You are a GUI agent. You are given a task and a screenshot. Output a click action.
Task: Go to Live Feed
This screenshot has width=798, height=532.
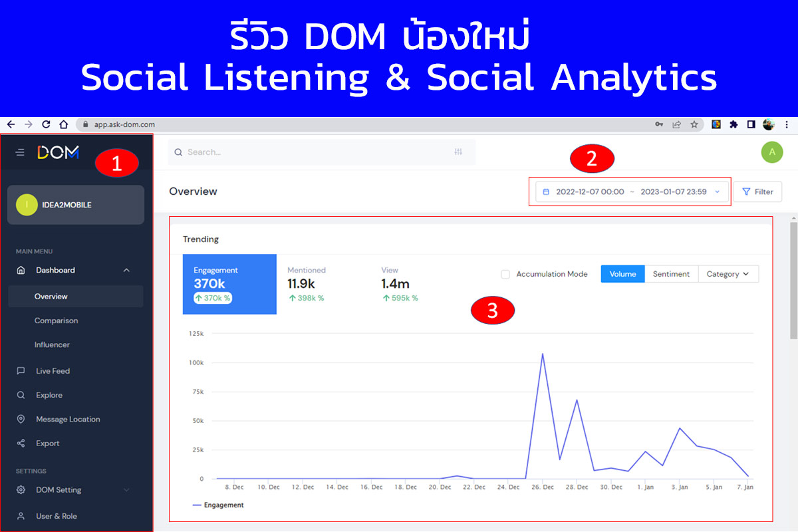pos(53,371)
